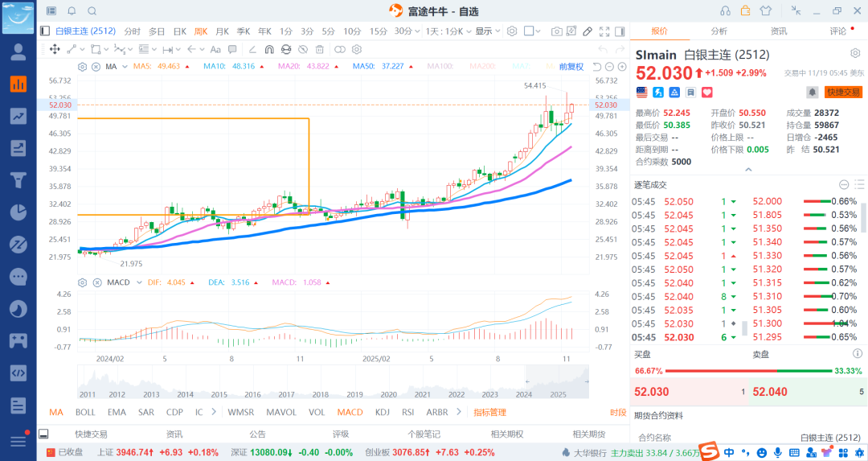Open the 显示 dropdown menu
Screen dimensions: 868x461
tap(488, 31)
